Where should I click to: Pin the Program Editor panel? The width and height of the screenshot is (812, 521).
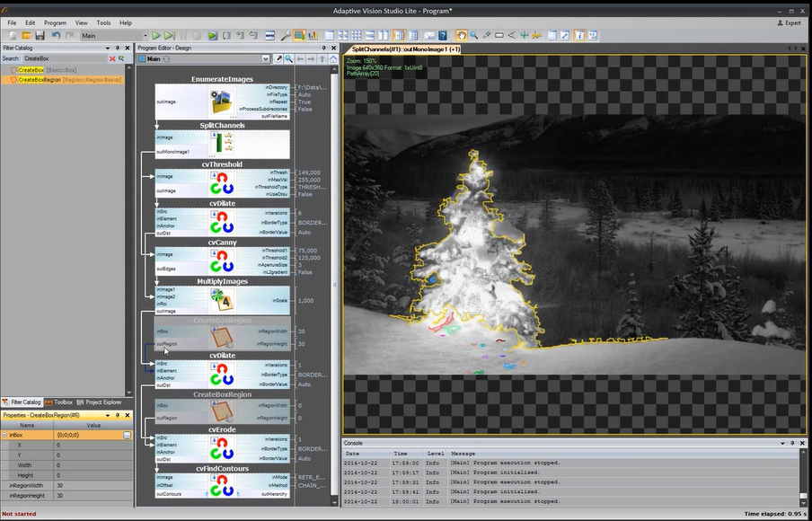point(323,48)
